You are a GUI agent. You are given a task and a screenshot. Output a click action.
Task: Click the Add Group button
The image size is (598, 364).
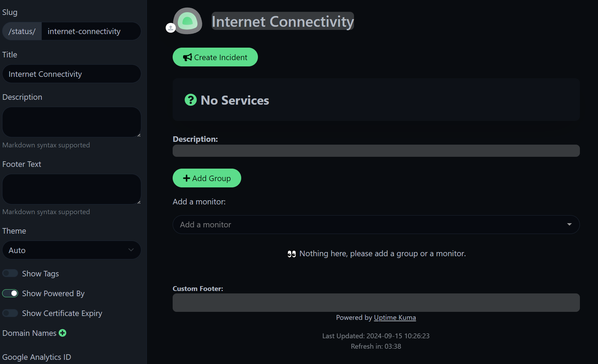click(207, 178)
